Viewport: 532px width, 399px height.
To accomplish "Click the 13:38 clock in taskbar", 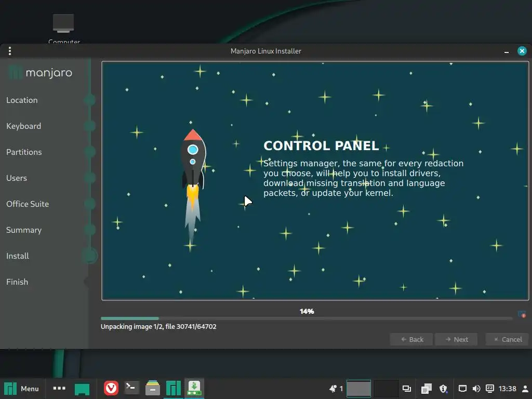I will tap(508, 389).
